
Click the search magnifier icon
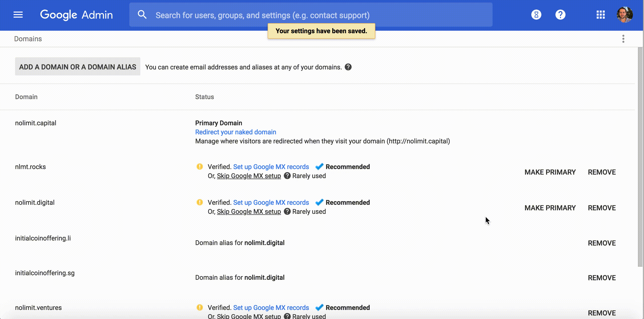pyautogui.click(x=142, y=15)
